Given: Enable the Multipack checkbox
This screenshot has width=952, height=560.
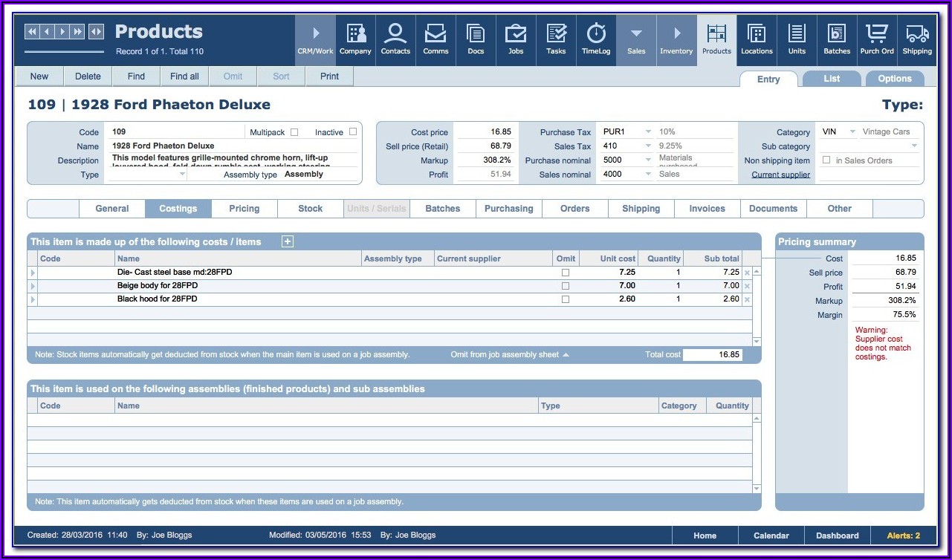Looking at the screenshot, I should pos(294,132).
